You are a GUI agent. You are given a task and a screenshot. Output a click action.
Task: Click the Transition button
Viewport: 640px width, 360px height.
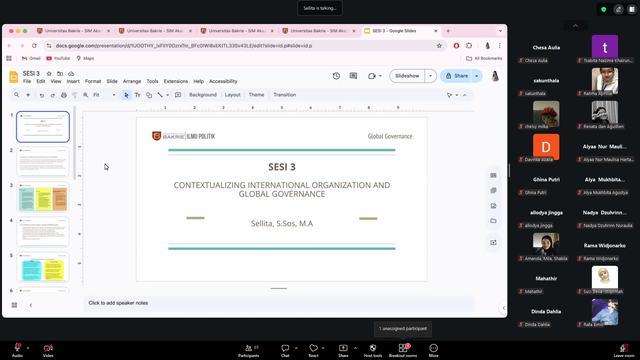284,95
